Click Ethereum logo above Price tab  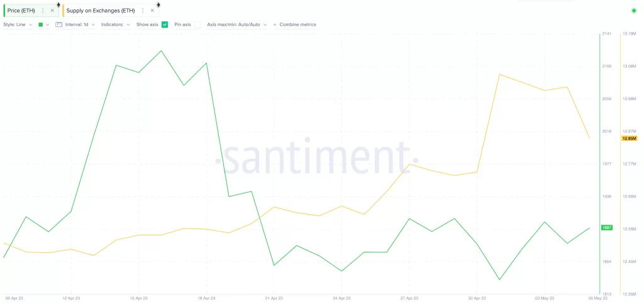(58, 4)
